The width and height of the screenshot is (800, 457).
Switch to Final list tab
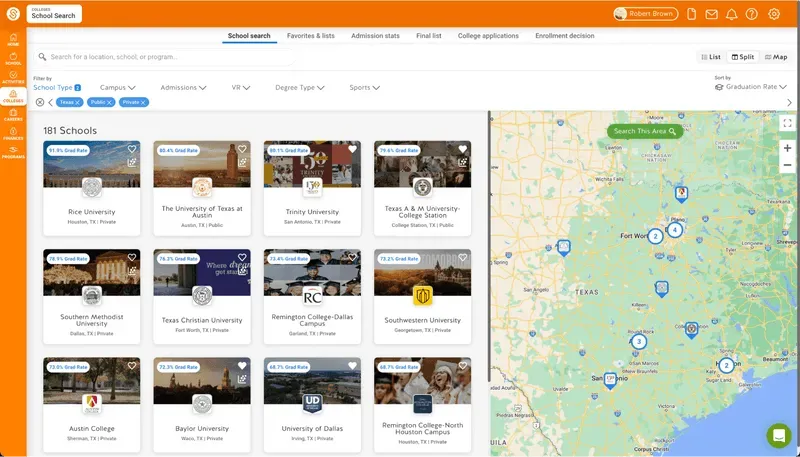pos(429,36)
